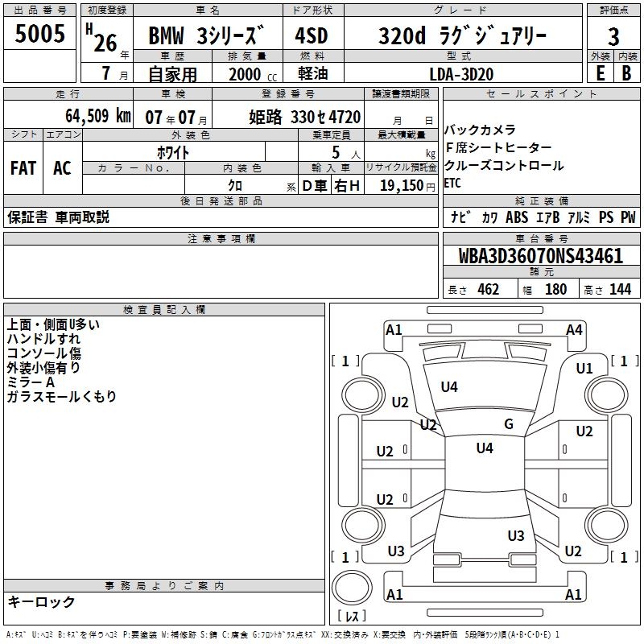Image resolution: width=644 pixels, height=644 pixels.
Task: Select office notice キーロック
Action: point(41,601)
